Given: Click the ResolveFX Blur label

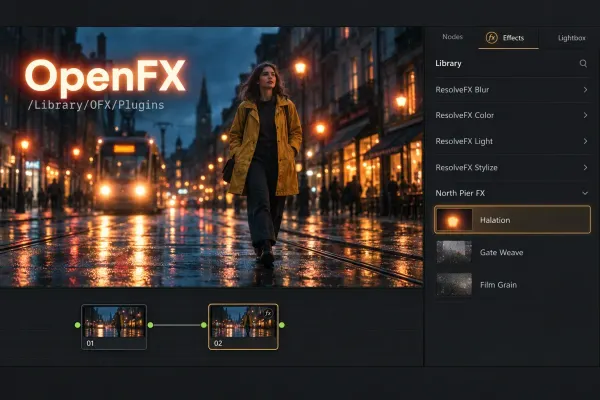Looking at the screenshot, I should point(462,90).
